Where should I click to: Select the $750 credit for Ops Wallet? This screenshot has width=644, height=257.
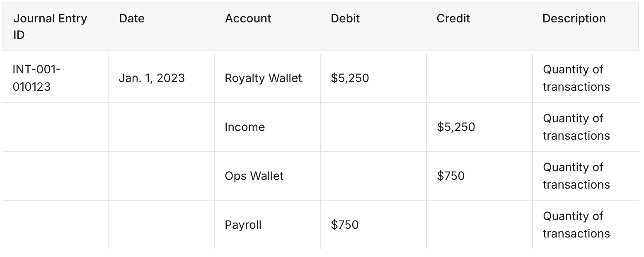[x=450, y=176]
